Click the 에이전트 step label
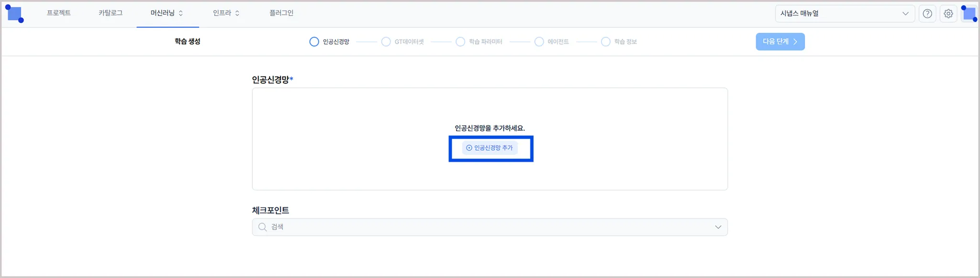 (x=558, y=42)
